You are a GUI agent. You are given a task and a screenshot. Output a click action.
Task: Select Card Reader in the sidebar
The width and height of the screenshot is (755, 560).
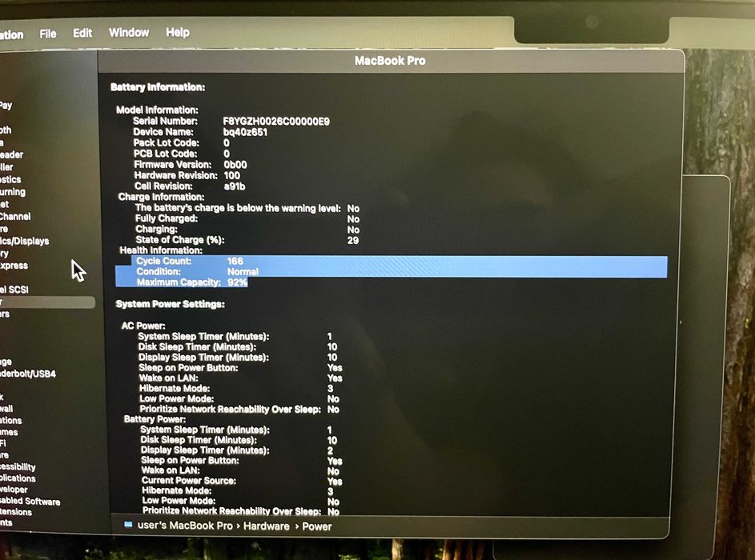coord(11,154)
